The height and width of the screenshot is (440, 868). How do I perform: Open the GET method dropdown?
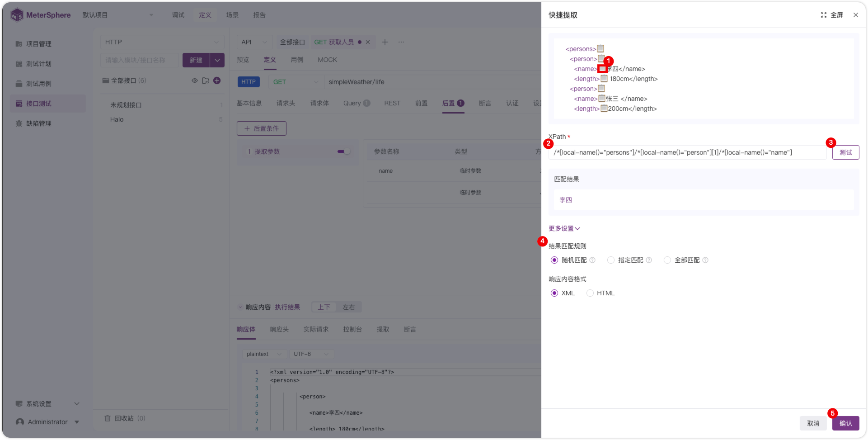[296, 82]
